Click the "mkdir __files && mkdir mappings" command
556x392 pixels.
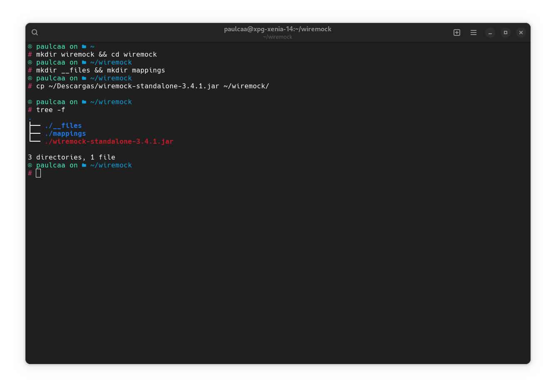pyautogui.click(x=100, y=70)
